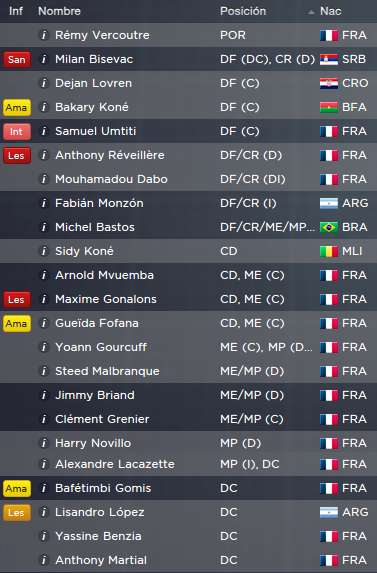Sort by the Nombre column header
The width and height of the screenshot is (377, 573).
(59, 11)
